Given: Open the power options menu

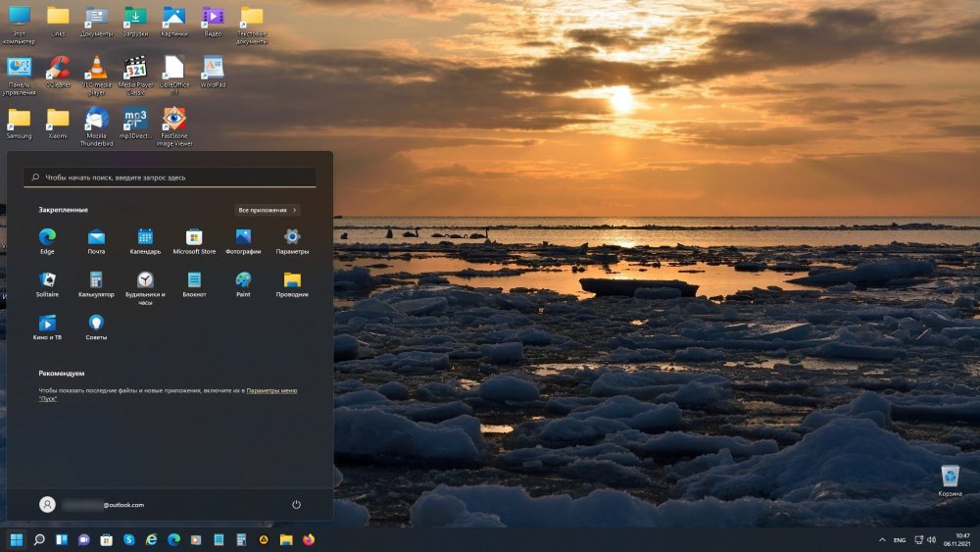Looking at the screenshot, I should click(296, 504).
